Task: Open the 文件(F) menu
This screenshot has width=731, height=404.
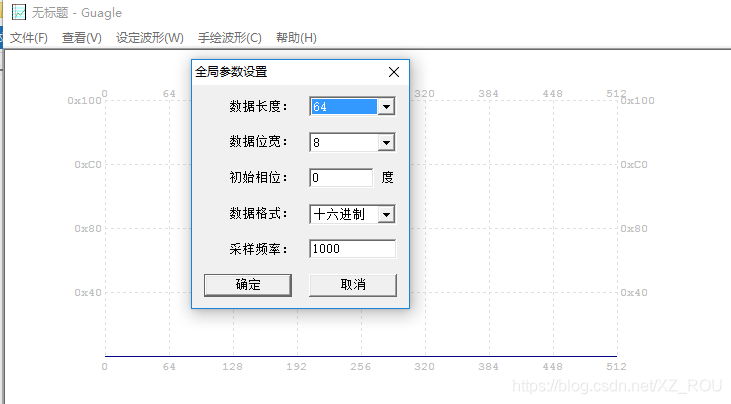Action: [29, 38]
